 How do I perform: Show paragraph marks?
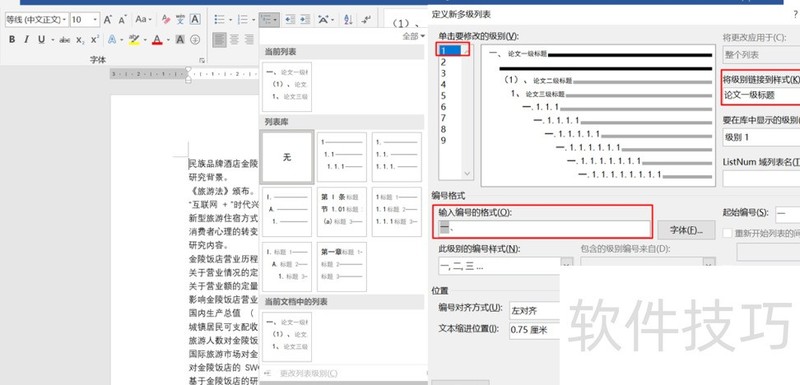click(366, 19)
